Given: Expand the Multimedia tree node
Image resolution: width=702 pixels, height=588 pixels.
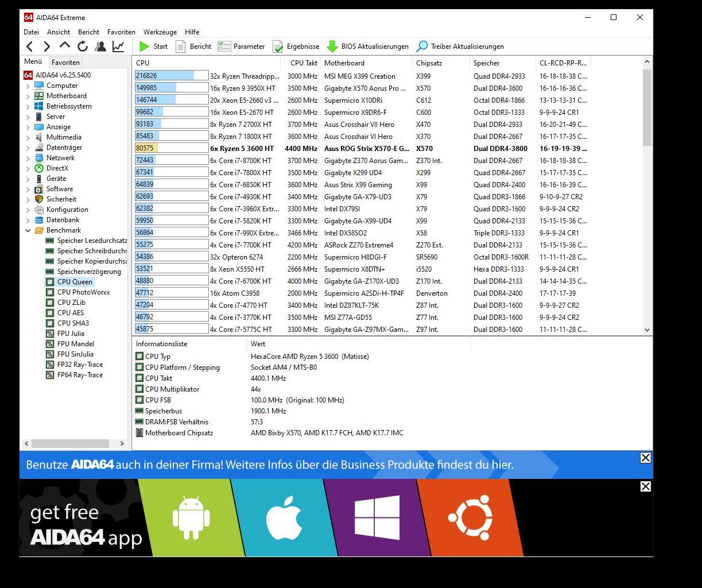Looking at the screenshot, I should tap(28, 137).
